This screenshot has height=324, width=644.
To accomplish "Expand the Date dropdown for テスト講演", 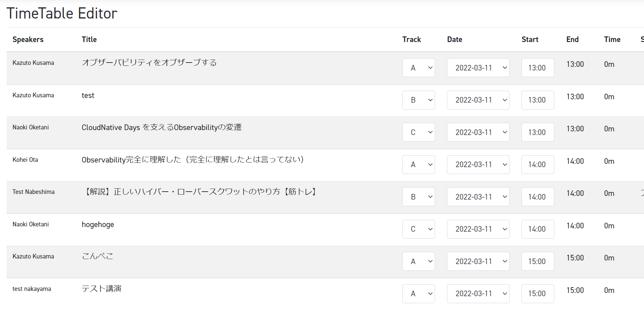I will coord(478,294).
